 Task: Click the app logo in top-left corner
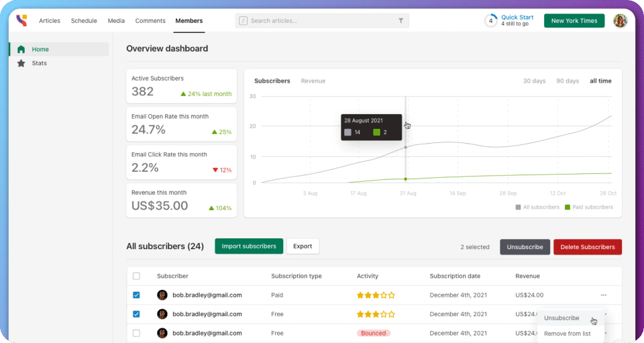(x=22, y=21)
